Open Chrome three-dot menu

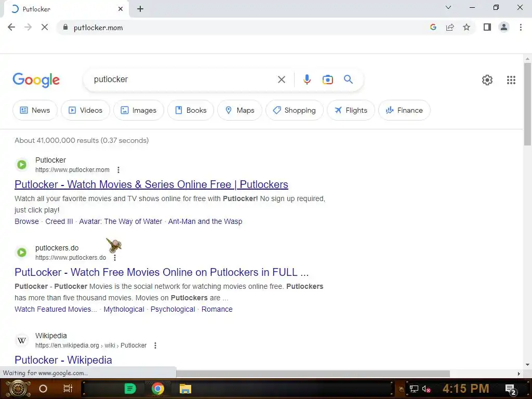tap(521, 27)
